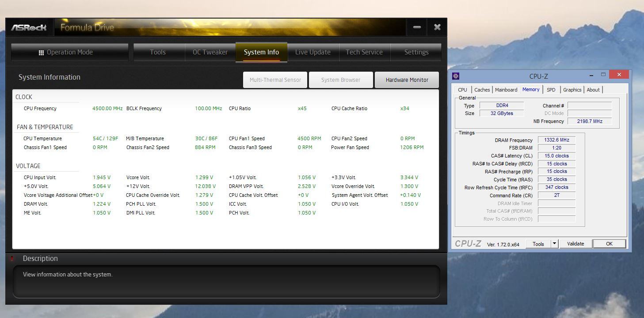Click the +12V Volt. value 12.038 V
This screenshot has height=318, width=644.
(x=206, y=186)
